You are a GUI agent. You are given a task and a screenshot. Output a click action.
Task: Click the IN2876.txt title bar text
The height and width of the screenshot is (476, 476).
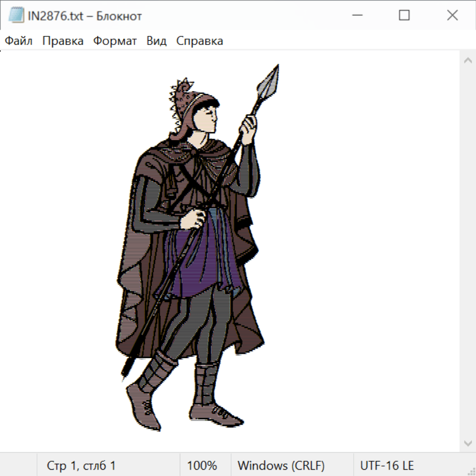pos(85,16)
